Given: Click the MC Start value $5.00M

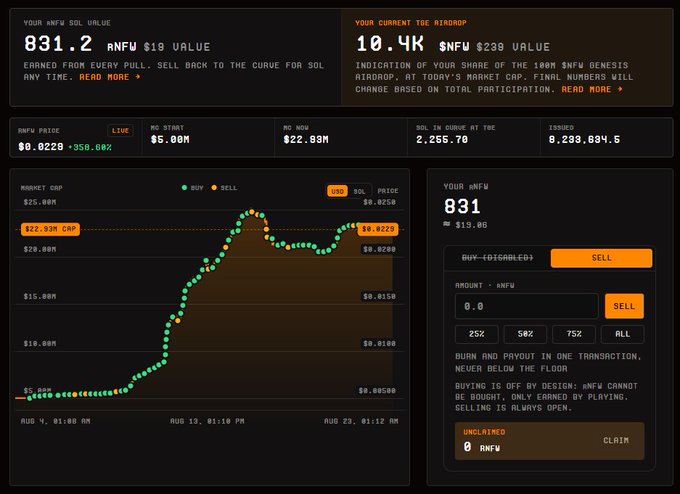Looking at the screenshot, I should [170, 140].
